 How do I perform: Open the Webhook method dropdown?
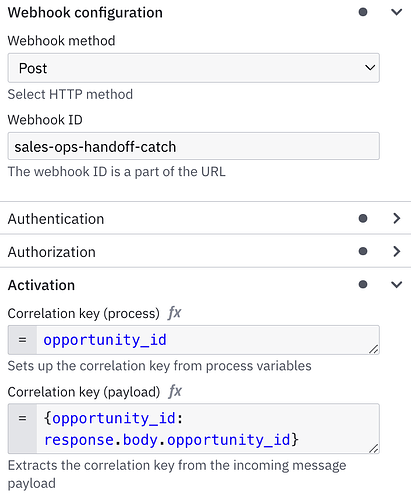(x=194, y=68)
